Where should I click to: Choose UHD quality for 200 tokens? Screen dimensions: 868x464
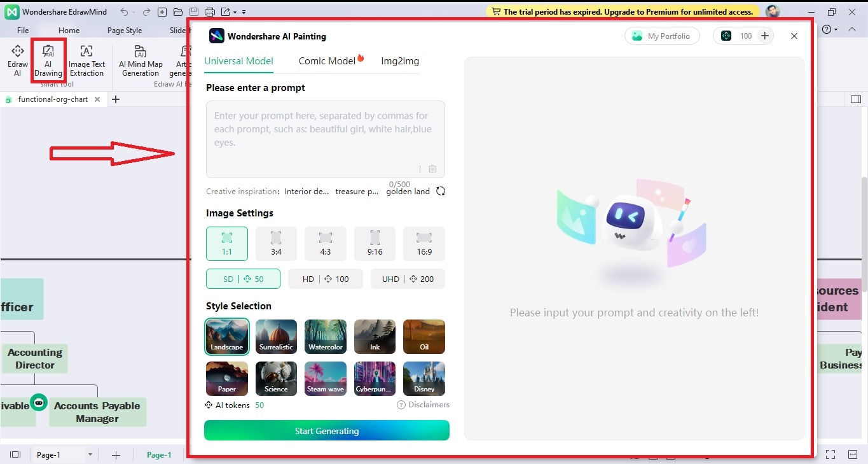[x=408, y=279]
